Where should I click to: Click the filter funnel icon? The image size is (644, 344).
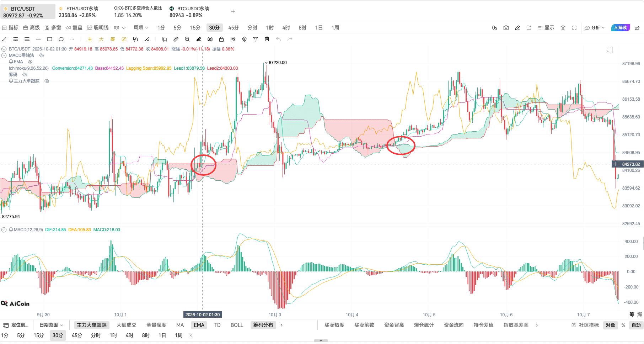(x=256, y=39)
